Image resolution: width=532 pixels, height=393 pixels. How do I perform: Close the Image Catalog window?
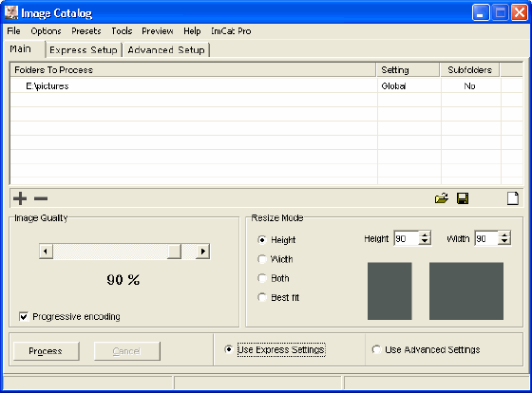coord(520,12)
